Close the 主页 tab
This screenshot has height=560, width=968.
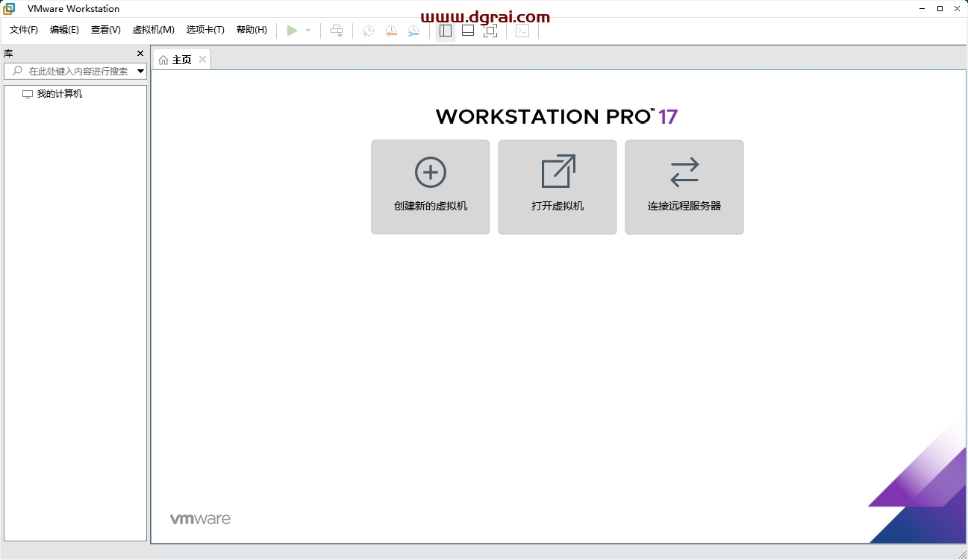pyautogui.click(x=202, y=60)
